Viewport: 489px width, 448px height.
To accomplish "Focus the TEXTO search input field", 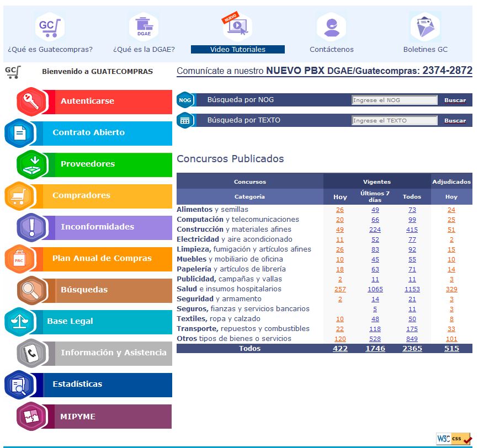I will (394, 120).
